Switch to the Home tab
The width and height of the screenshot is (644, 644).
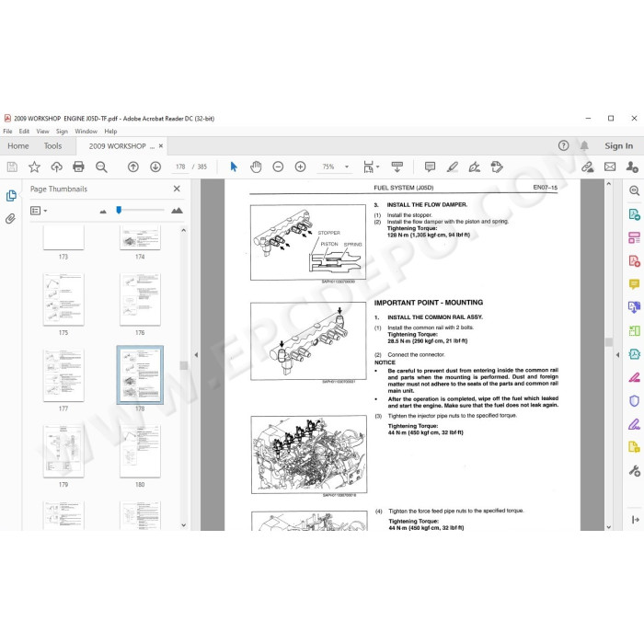(x=18, y=145)
